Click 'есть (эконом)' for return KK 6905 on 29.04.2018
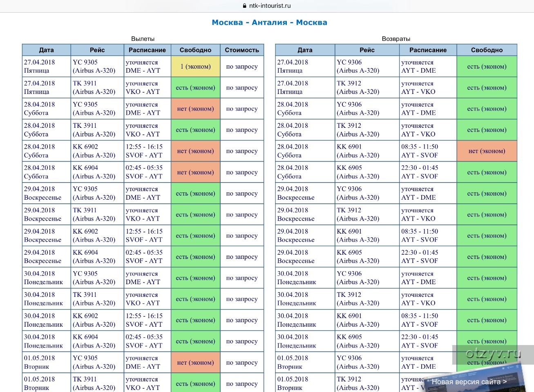 point(487,257)
